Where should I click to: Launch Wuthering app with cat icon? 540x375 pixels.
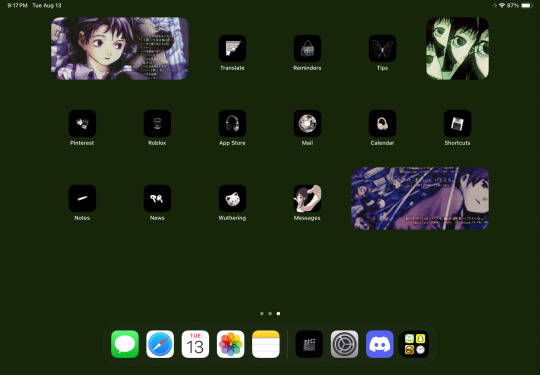click(232, 199)
